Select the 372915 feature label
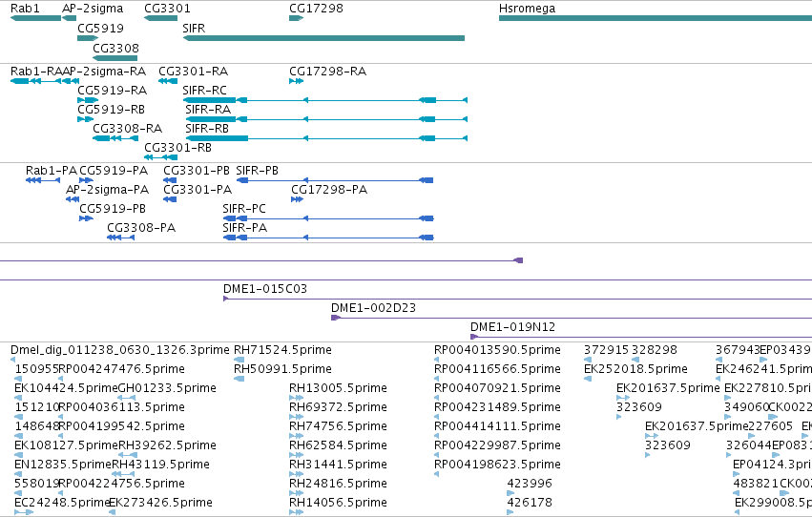Image resolution: width=812 pixels, height=517 pixels. click(x=607, y=350)
